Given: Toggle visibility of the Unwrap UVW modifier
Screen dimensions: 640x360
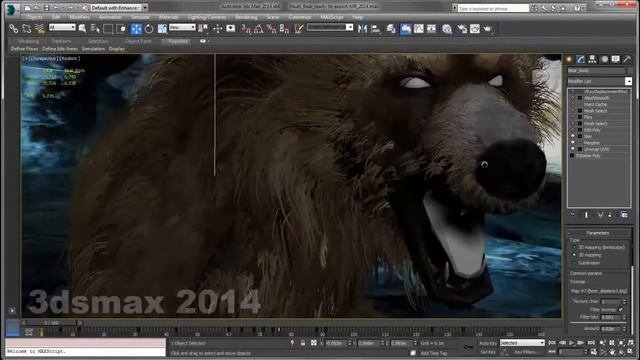Looking at the screenshot, I should coord(573,149).
